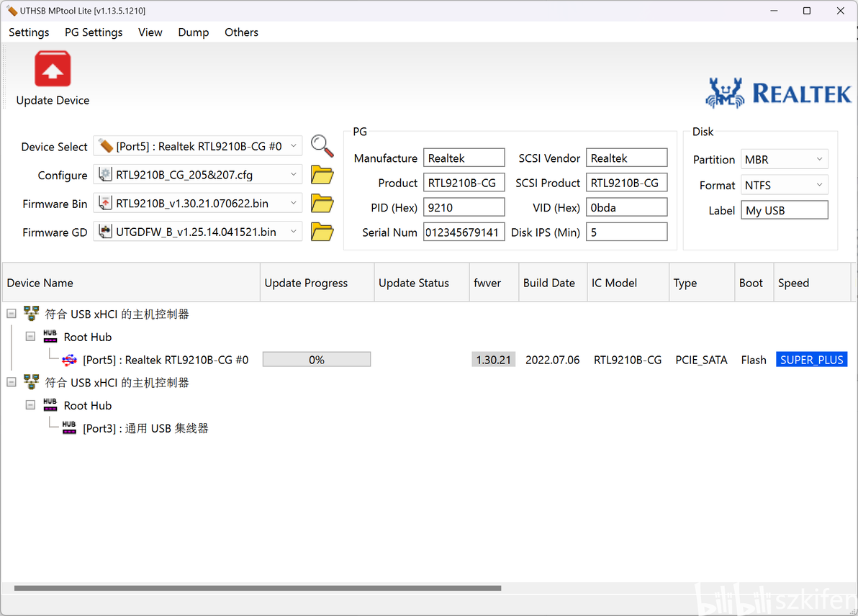Open the View menu

tap(150, 32)
